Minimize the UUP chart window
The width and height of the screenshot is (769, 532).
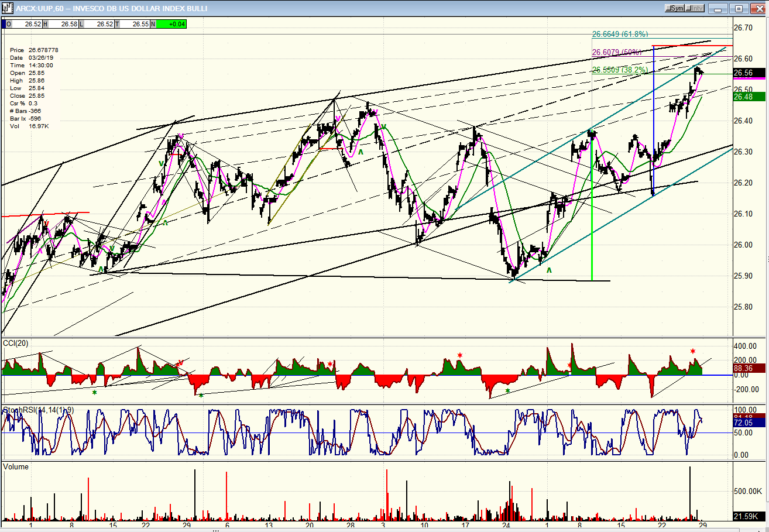point(719,8)
